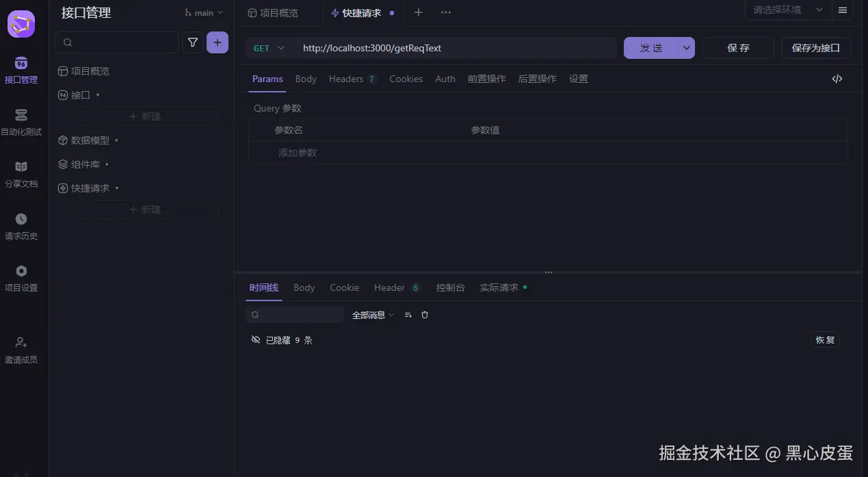Select the 接口管理 sidebar icon

point(22,70)
